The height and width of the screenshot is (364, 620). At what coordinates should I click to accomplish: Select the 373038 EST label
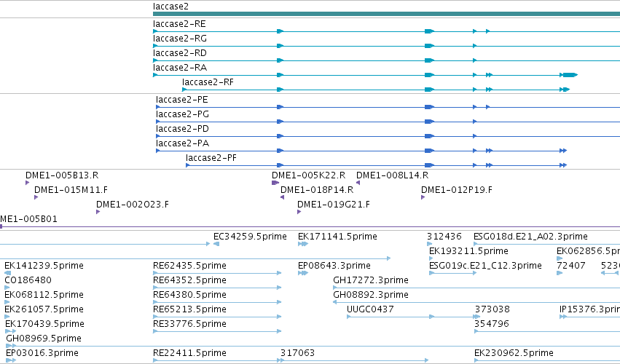(x=493, y=310)
